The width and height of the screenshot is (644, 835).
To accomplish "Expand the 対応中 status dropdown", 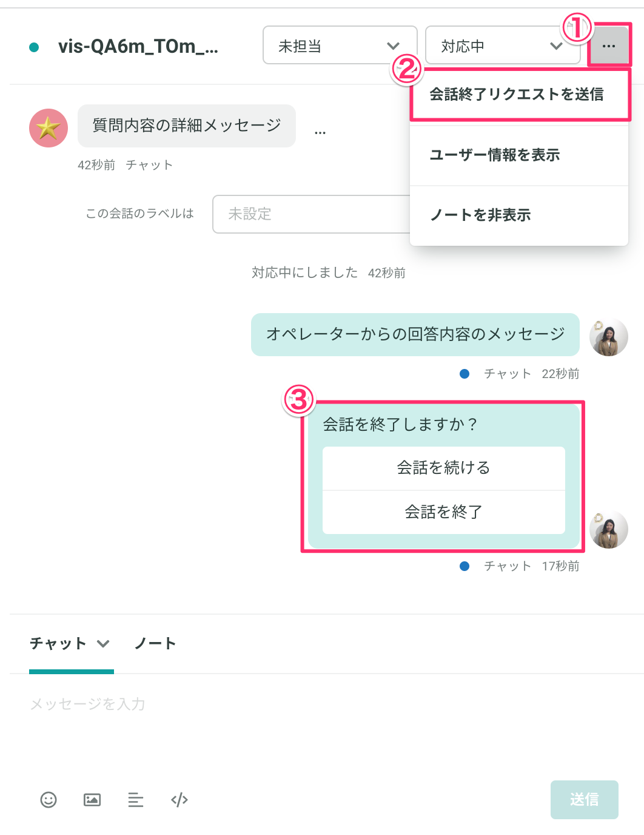I will [x=503, y=45].
